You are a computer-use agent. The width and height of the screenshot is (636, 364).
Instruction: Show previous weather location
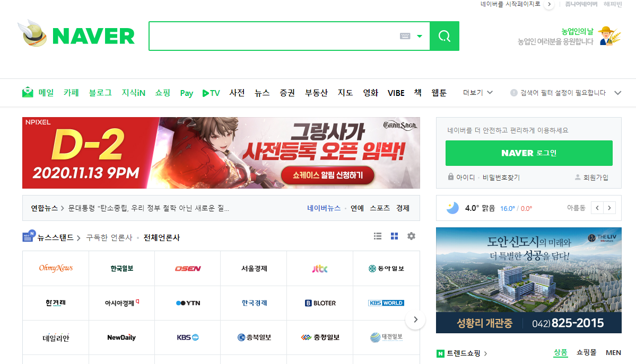click(x=597, y=208)
